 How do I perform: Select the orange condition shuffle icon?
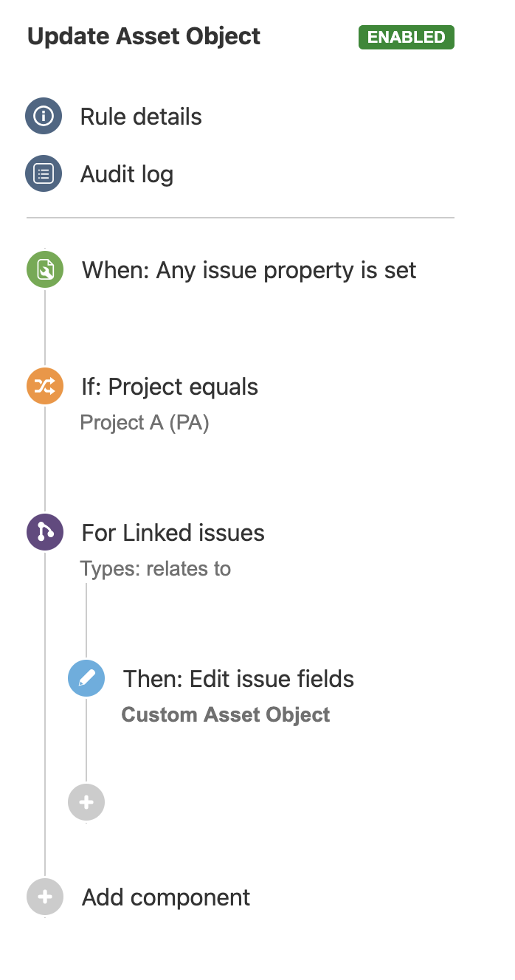(45, 387)
